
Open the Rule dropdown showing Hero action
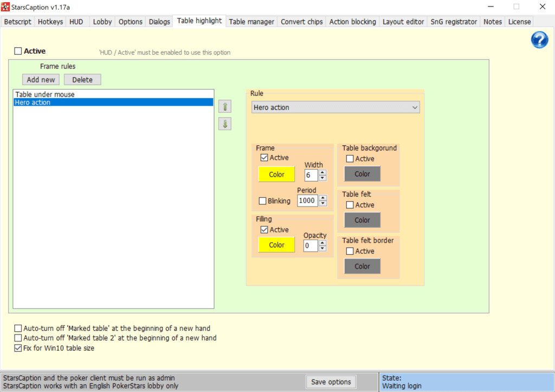tap(335, 107)
